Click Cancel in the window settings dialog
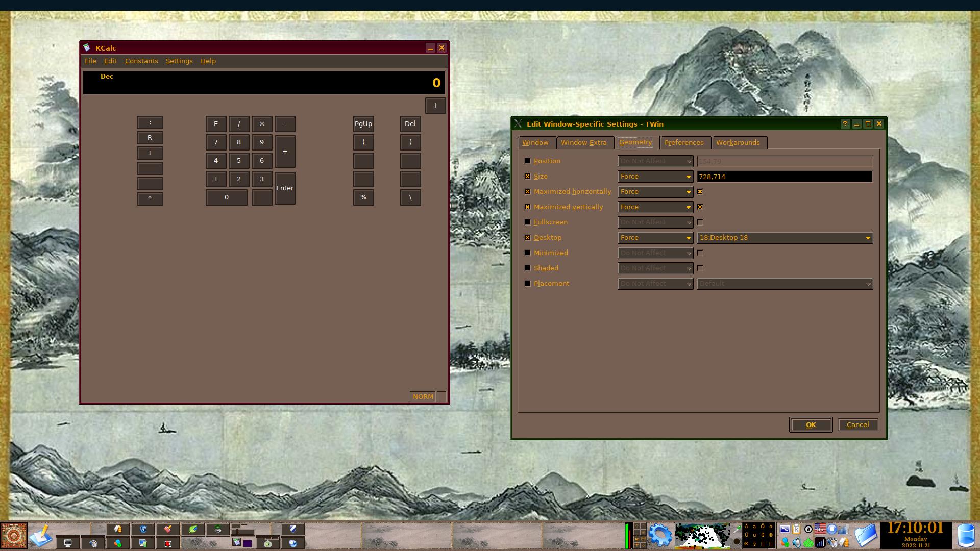This screenshot has height=551, width=980. pos(857,424)
